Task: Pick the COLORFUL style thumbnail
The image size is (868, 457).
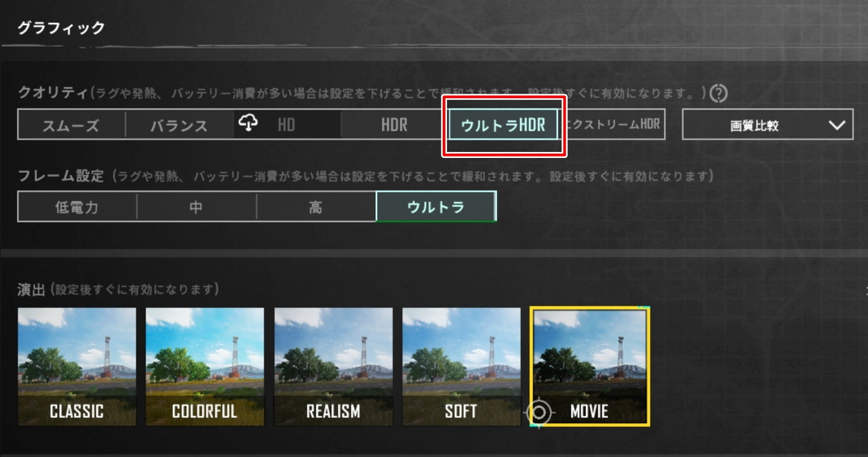Action: [205, 367]
